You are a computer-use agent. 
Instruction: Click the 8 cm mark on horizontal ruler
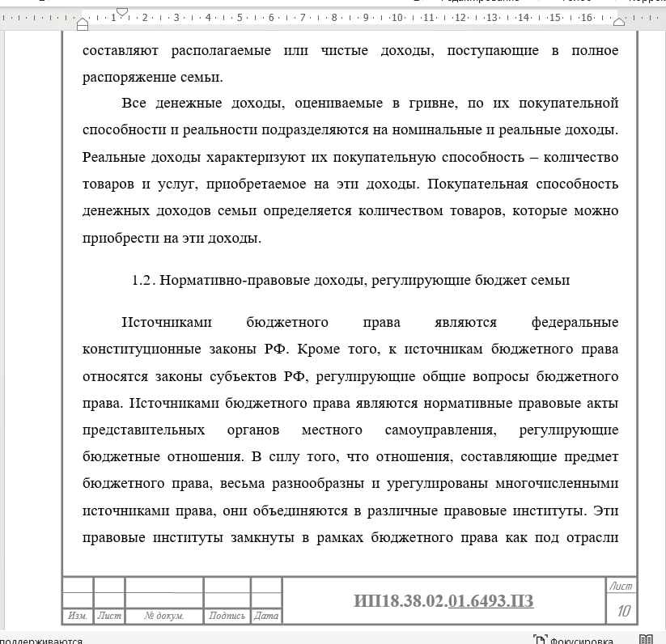pos(334,17)
